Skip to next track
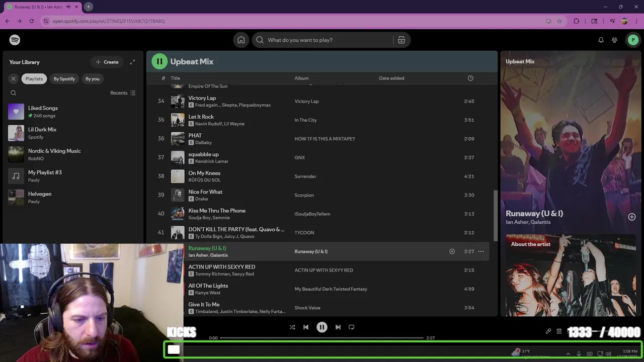644x362 pixels. pyautogui.click(x=338, y=327)
